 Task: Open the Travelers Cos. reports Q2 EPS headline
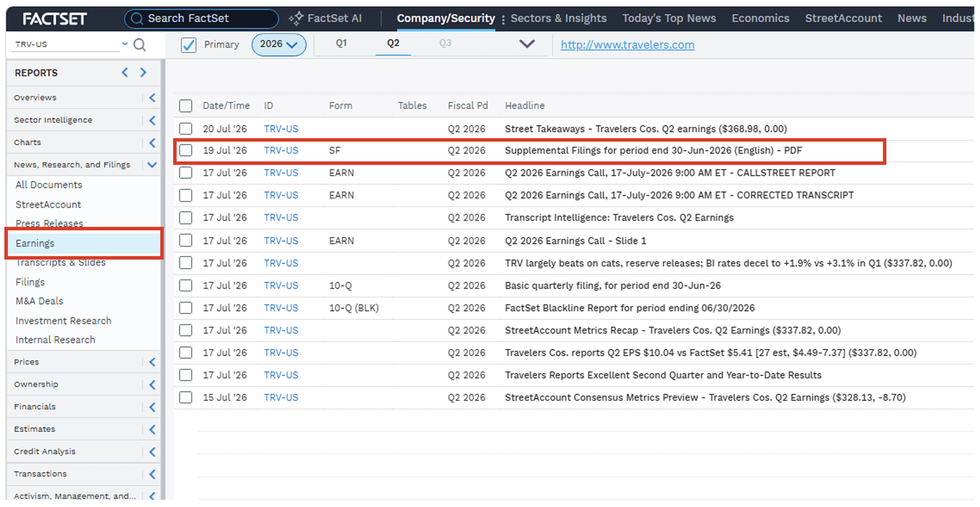click(x=711, y=353)
